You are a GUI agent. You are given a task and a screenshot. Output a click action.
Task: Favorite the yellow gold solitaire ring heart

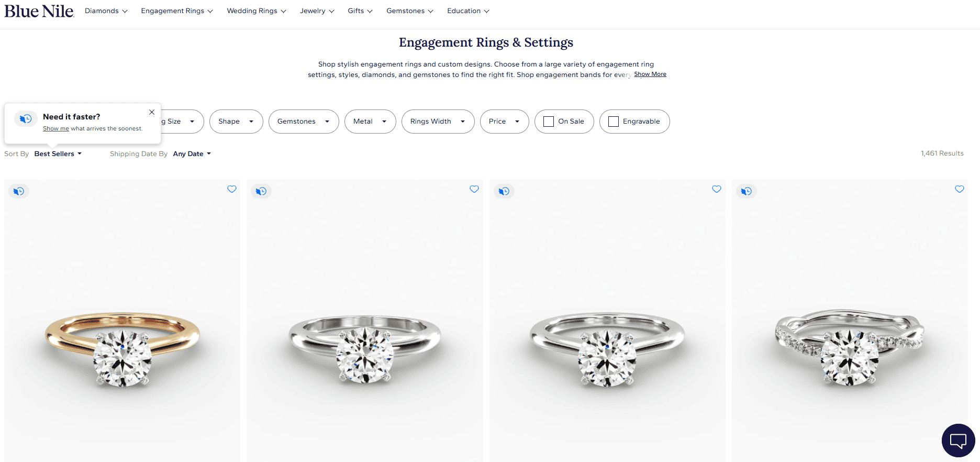click(232, 189)
